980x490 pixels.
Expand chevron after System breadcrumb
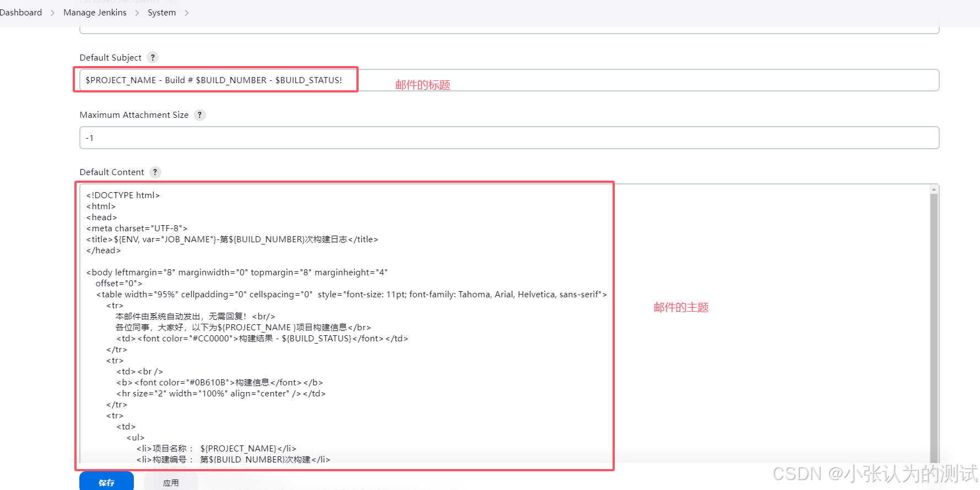tap(186, 13)
